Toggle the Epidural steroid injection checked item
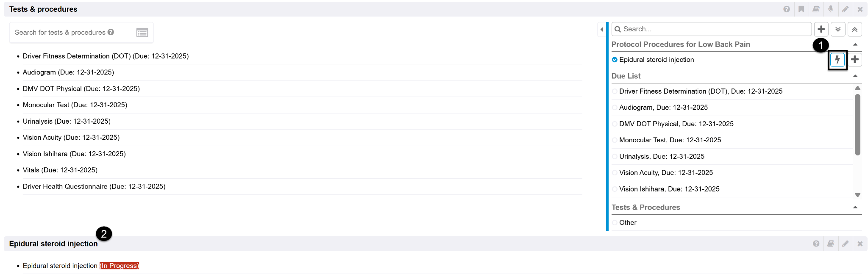This screenshot has width=868, height=274. [x=615, y=60]
